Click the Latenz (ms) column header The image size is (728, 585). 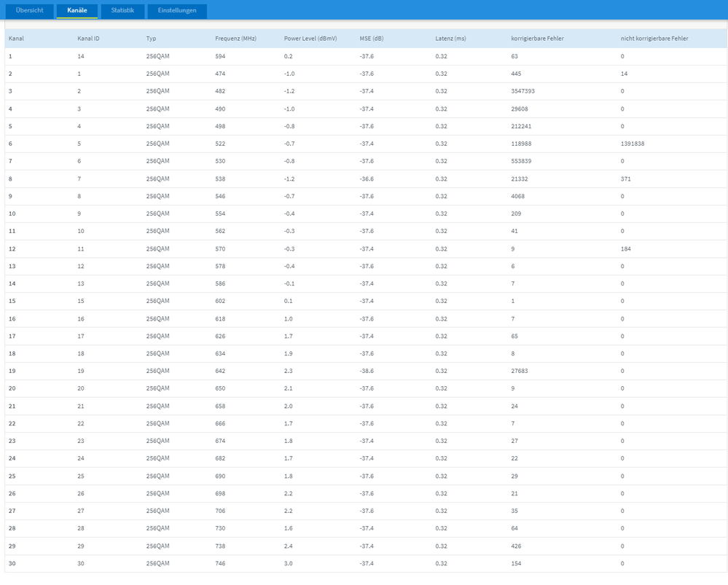coord(450,39)
